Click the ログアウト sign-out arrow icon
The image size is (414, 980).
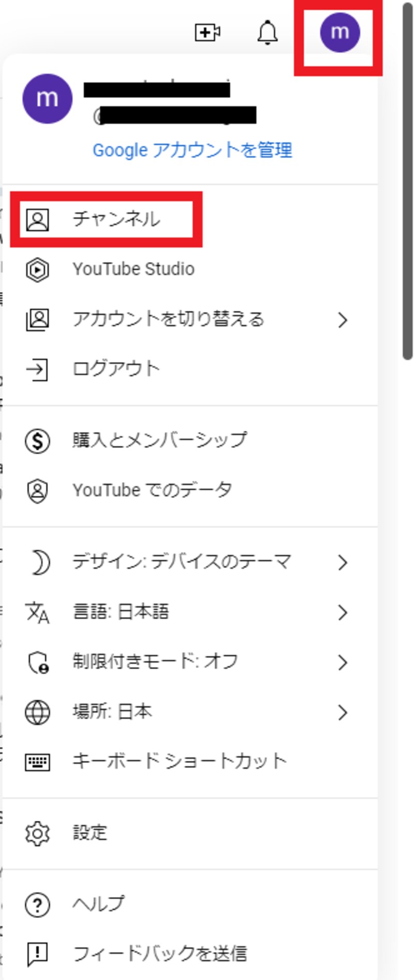coord(37,369)
